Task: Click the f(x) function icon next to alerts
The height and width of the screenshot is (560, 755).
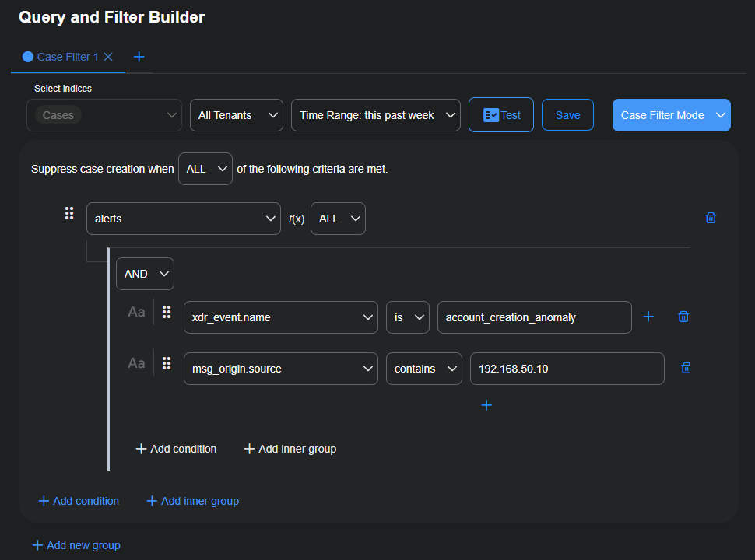Action: (298, 219)
